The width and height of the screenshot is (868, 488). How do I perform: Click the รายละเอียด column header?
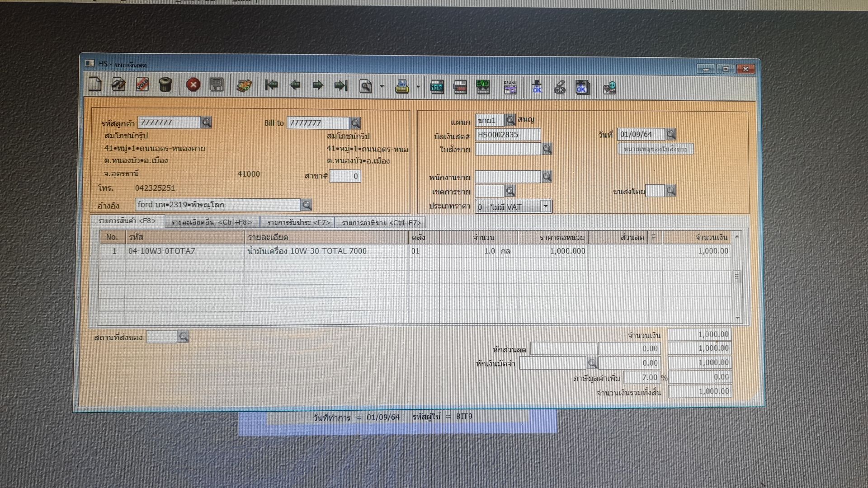326,237
